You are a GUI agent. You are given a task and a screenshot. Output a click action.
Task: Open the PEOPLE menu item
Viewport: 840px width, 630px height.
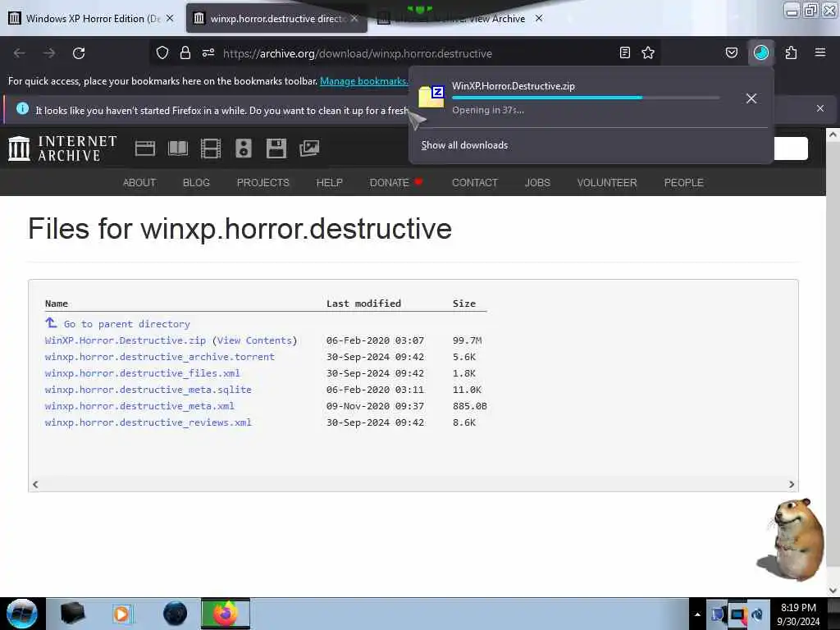point(683,183)
